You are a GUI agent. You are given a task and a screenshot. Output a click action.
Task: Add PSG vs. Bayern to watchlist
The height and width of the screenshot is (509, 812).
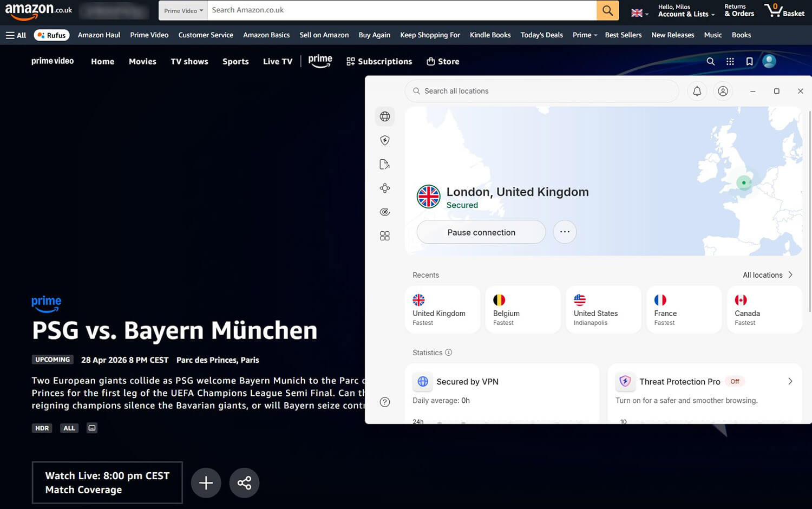pyautogui.click(x=206, y=482)
